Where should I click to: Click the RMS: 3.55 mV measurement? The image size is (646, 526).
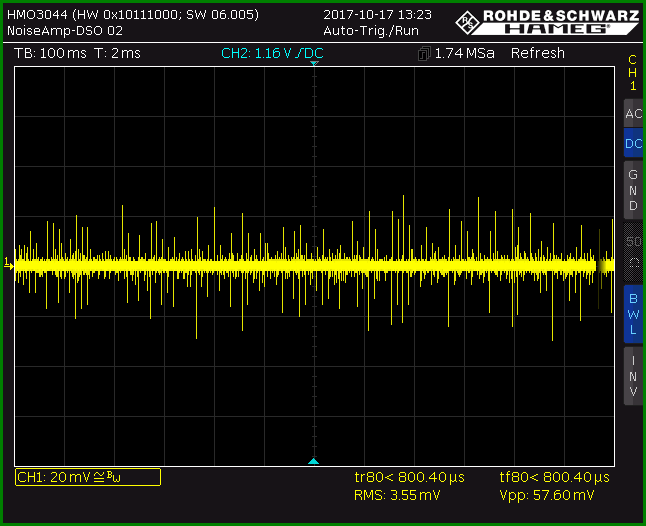[397, 495]
